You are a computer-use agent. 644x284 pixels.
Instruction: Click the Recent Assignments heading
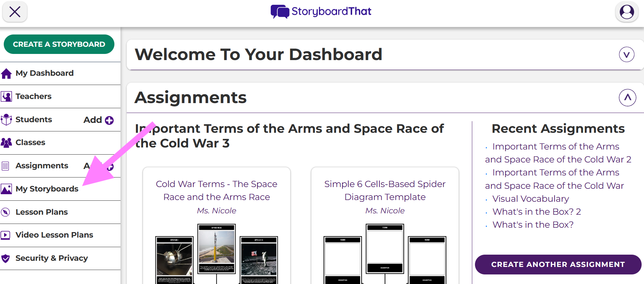tap(558, 129)
